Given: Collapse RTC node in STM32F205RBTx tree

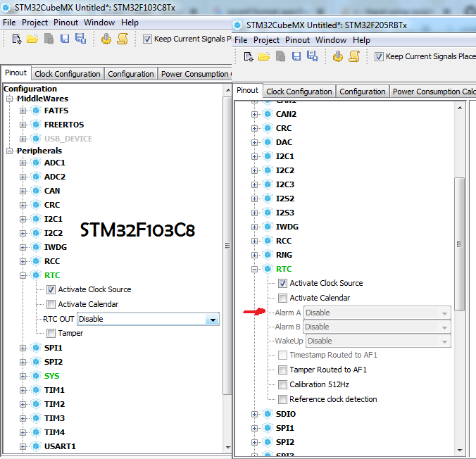Looking at the screenshot, I should [x=254, y=269].
